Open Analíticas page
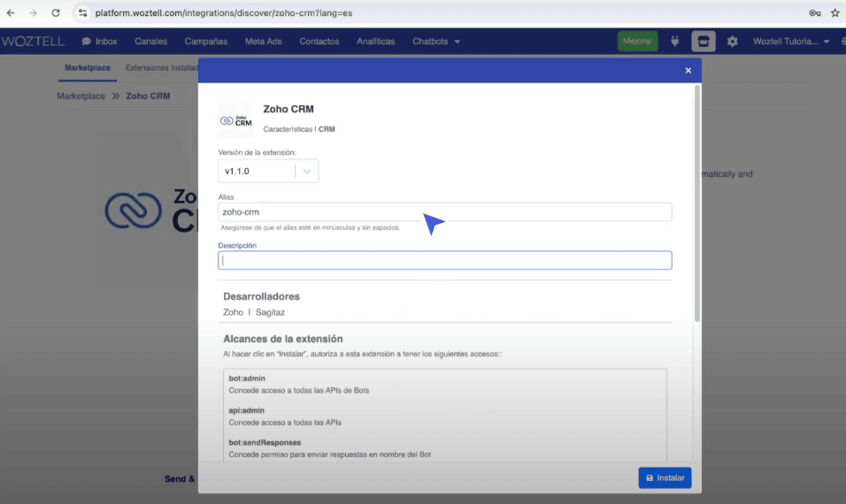The image size is (846, 504). 375,41
